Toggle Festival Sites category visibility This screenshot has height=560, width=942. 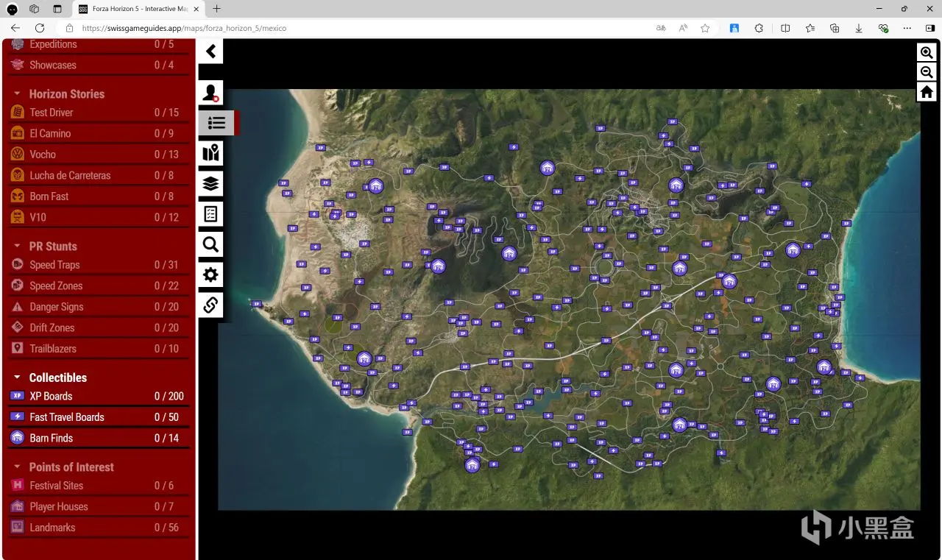[x=99, y=486]
